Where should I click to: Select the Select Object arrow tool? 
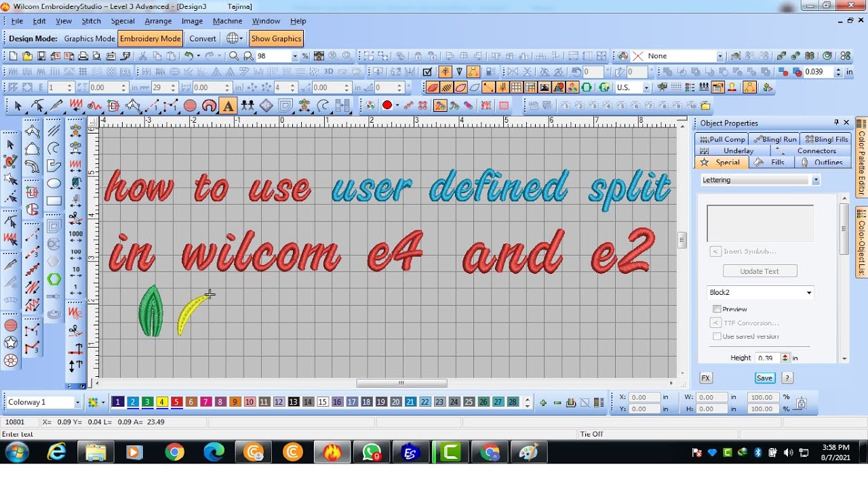point(18,106)
